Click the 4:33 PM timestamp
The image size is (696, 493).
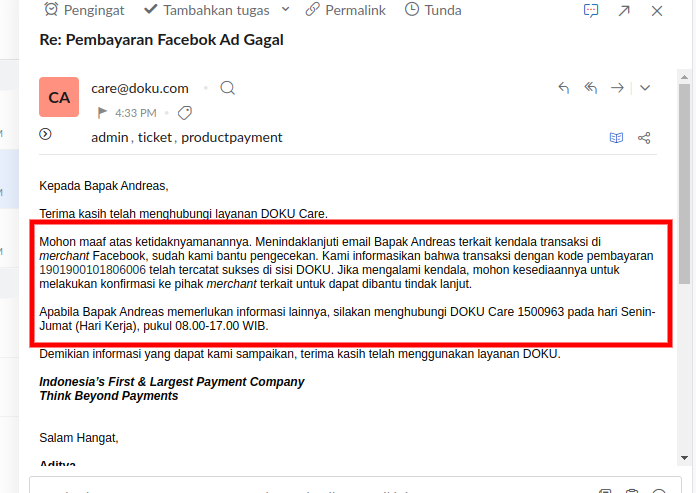[x=136, y=113]
